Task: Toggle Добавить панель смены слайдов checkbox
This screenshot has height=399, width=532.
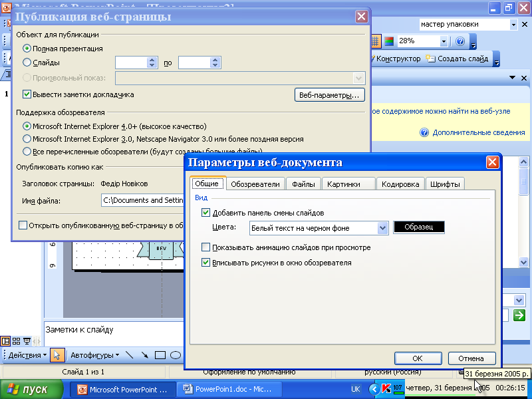Action: point(205,213)
